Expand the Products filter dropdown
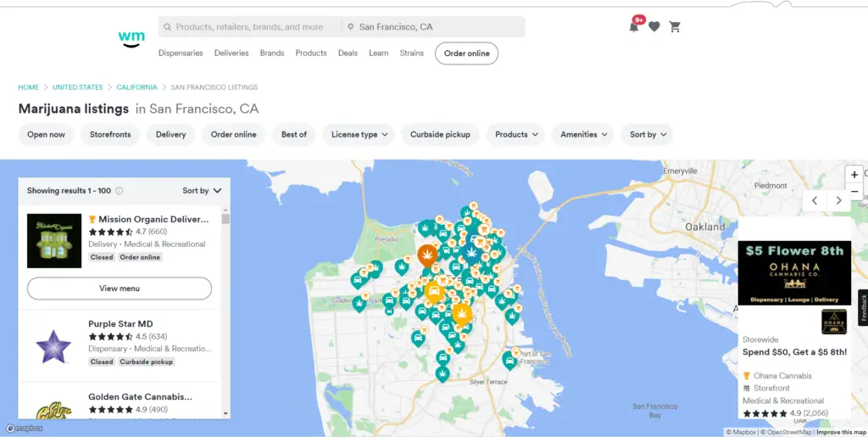 (516, 135)
